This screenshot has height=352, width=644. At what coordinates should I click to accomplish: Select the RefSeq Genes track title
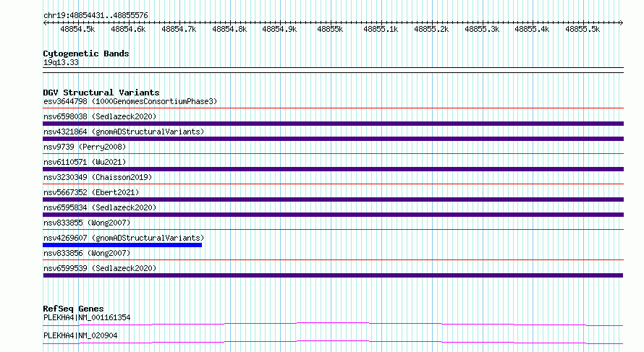74,309
